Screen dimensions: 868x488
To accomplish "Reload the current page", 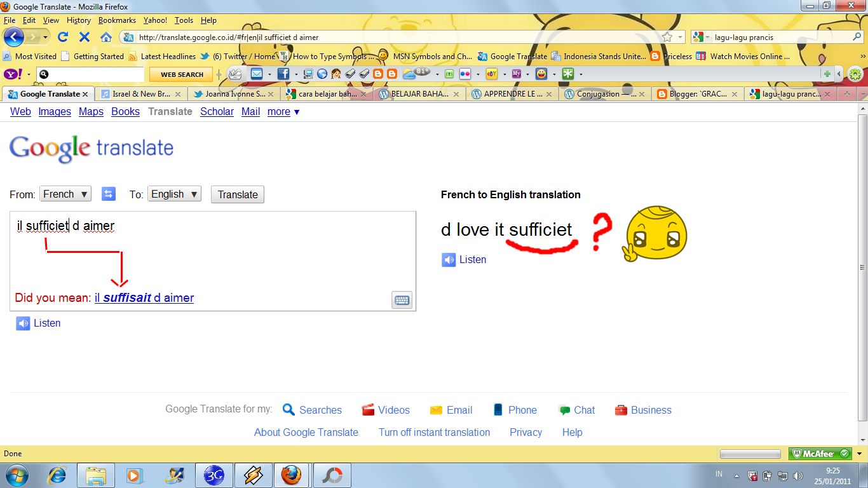I will pos(63,37).
